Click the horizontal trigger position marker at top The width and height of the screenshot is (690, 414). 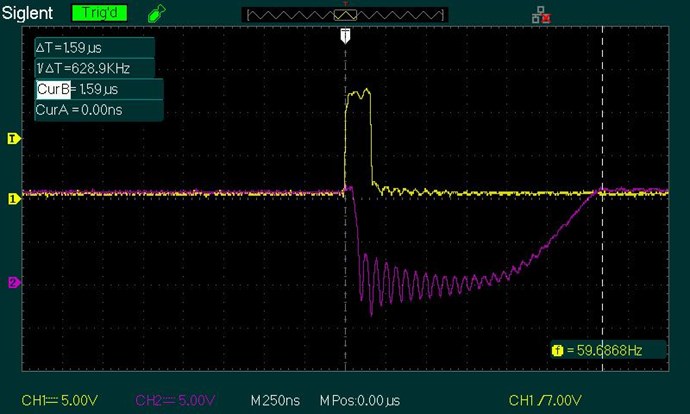(345, 36)
